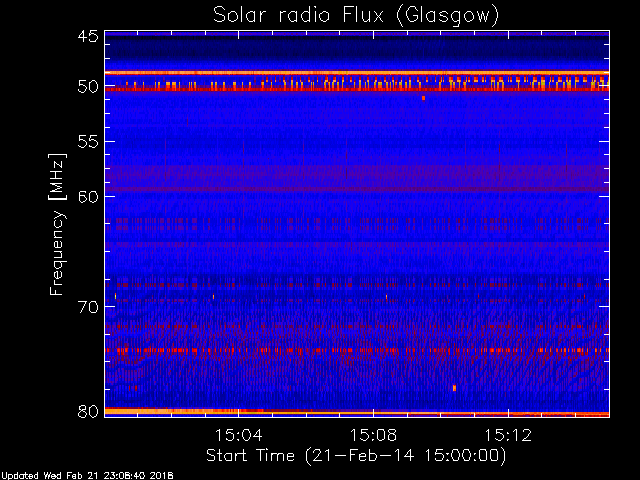Select the 80 MHz axis tick label

(88, 411)
